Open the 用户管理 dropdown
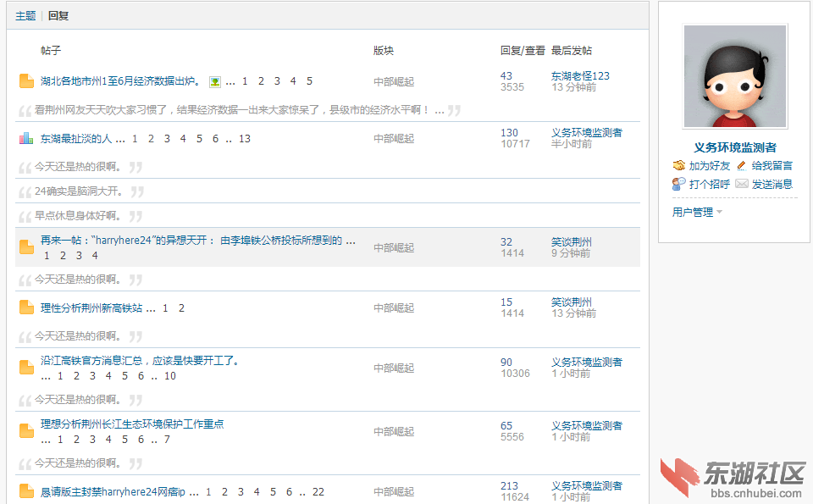This screenshot has width=813, height=504. [x=697, y=212]
